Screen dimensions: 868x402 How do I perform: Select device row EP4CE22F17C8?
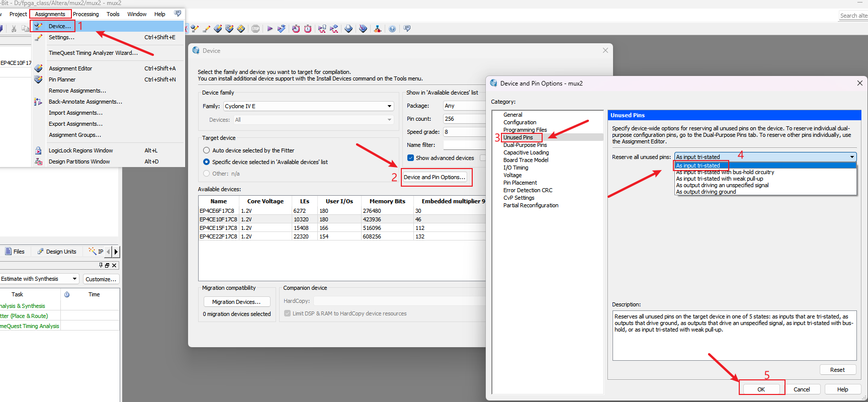click(x=342, y=236)
